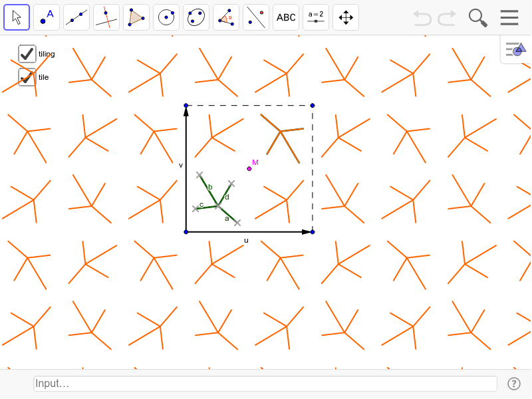Viewport: 532px width, 399px height.
Task: Click the gray cross at segment d end
Action: click(231, 184)
